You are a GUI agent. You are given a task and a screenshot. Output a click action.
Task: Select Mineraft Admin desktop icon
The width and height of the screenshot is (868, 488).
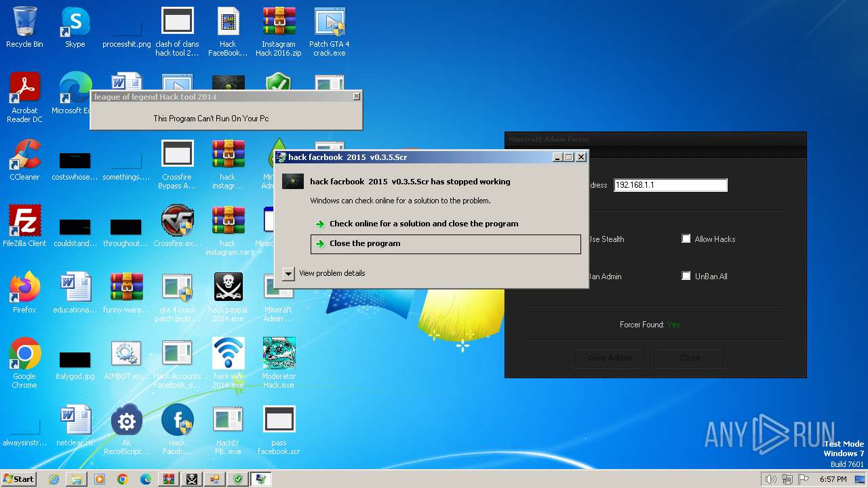[x=279, y=297]
